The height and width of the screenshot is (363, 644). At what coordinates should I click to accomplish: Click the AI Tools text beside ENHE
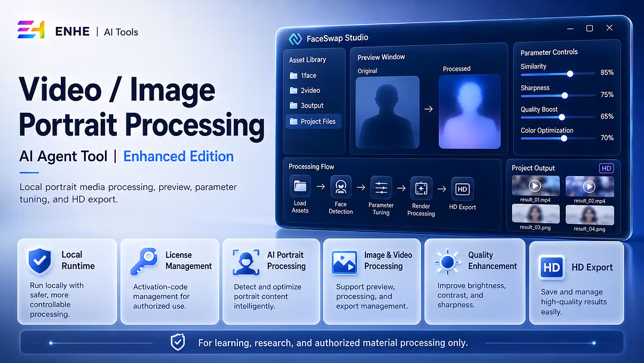click(x=120, y=32)
